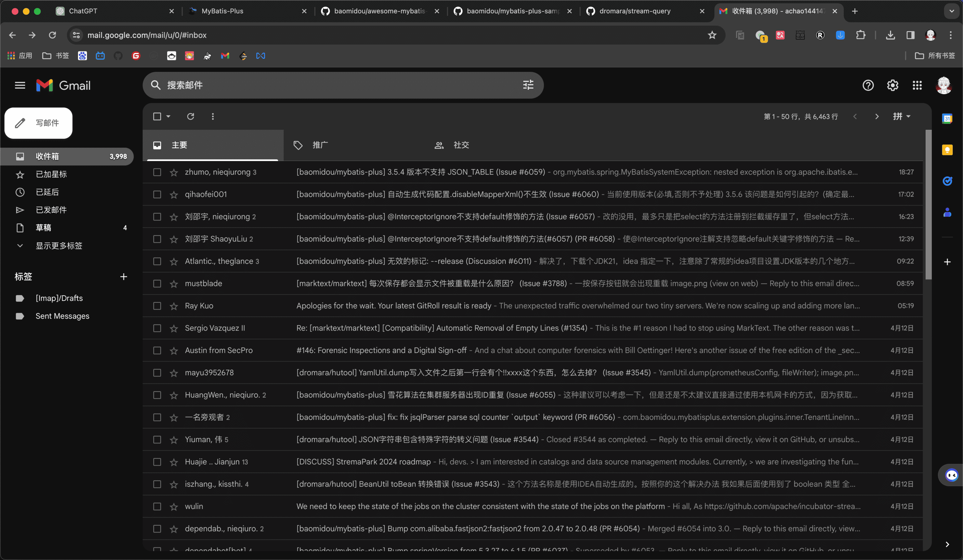Open Google Keep side panel icon
This screenshot has width=963, height=560.
947,150
